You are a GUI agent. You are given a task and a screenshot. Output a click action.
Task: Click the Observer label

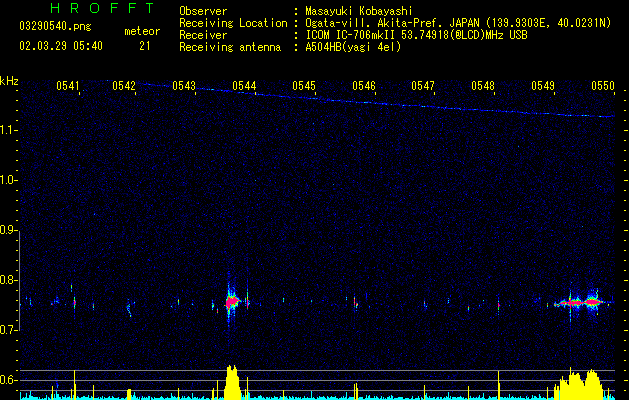point(203,11)
